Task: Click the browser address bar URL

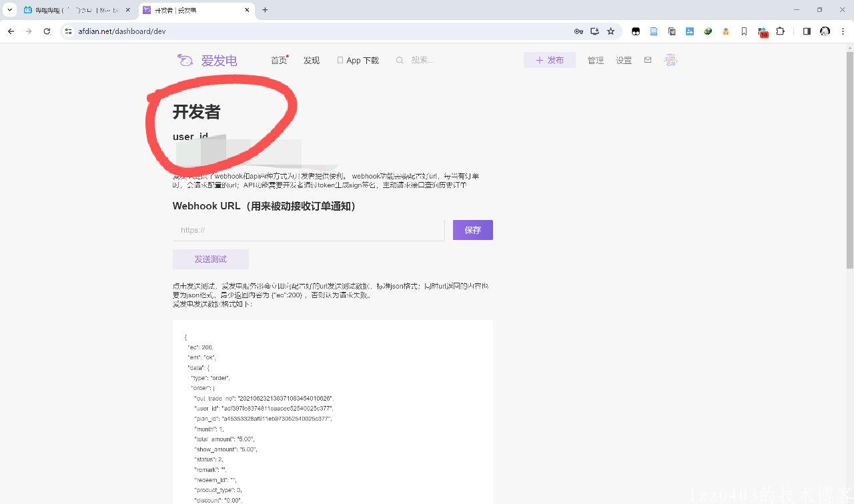Action: point(122,31)
